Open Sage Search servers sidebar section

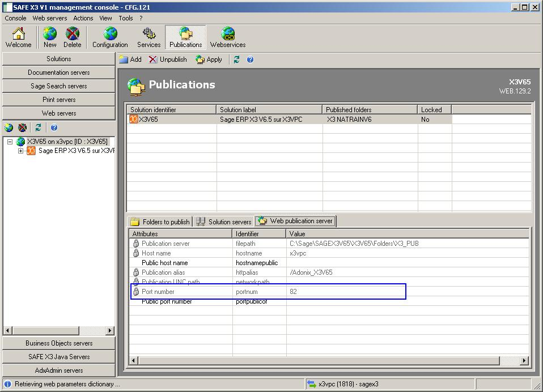(x=59, y=86)
